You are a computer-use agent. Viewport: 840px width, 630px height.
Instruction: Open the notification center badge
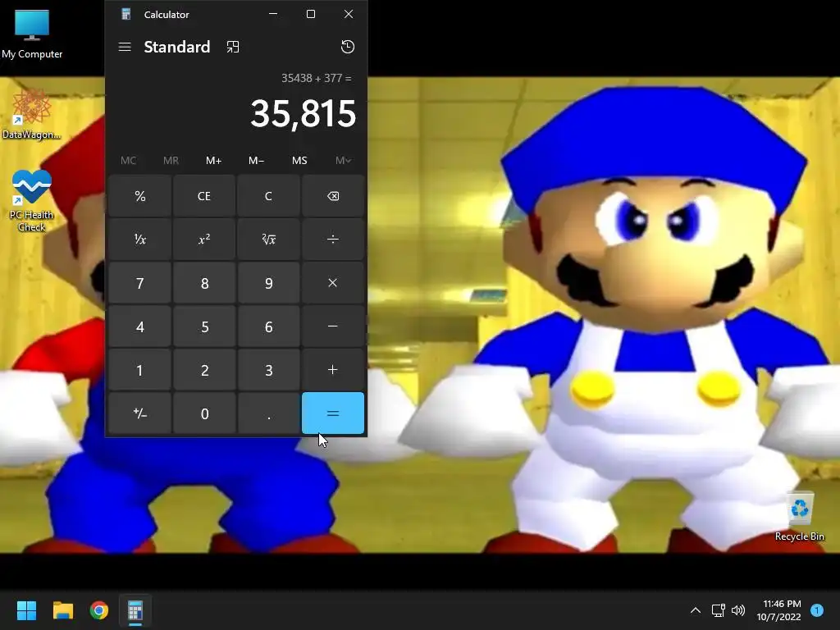click(817, 609)
